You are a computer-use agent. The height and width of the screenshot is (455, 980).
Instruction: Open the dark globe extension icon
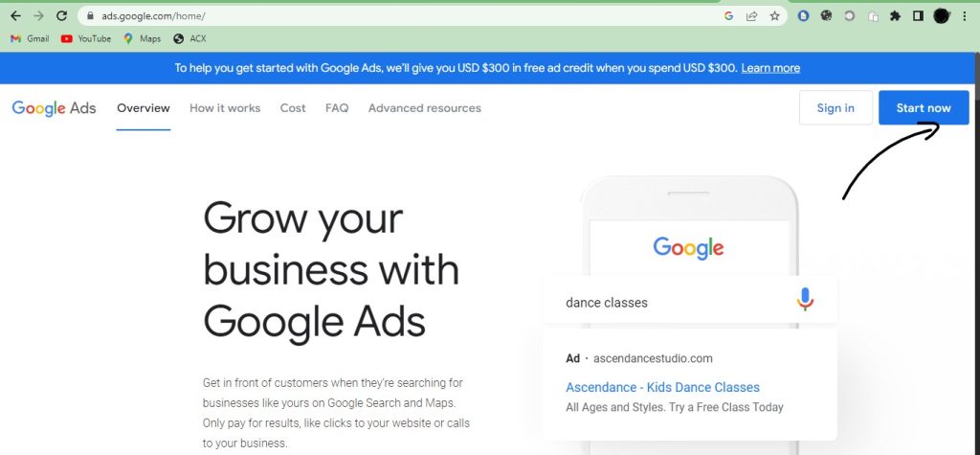coord(826,16)
